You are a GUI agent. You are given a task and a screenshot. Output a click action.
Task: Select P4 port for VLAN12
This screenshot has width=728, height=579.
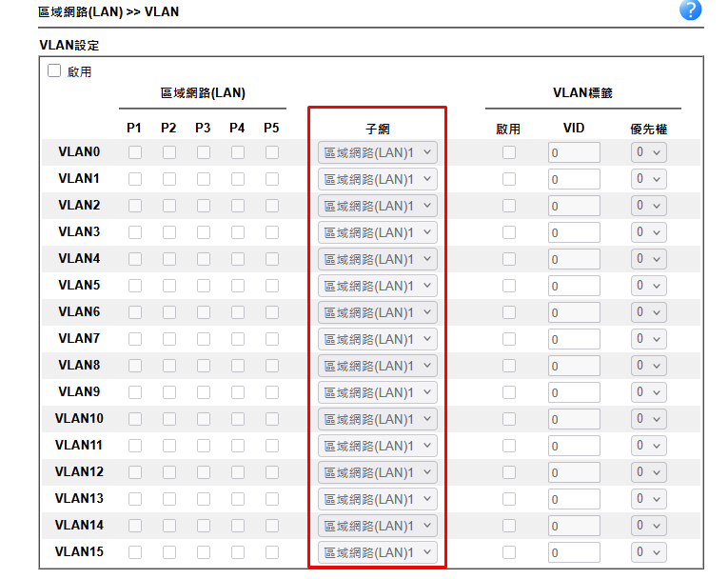[x=237, y=472]
